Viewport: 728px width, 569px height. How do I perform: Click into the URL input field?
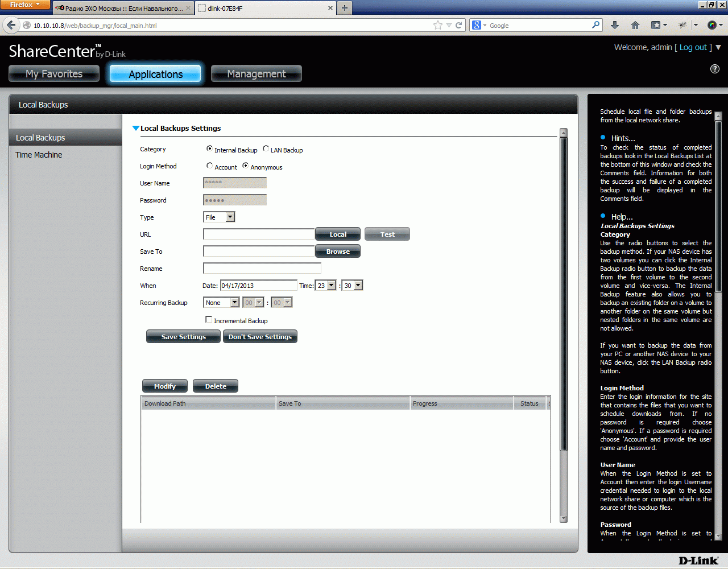259,234
